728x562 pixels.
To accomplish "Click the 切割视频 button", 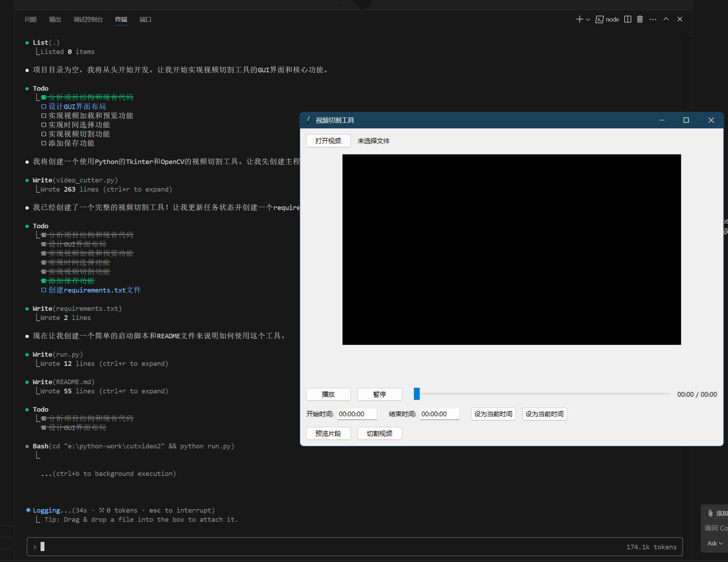I will [x=379, y=433].
